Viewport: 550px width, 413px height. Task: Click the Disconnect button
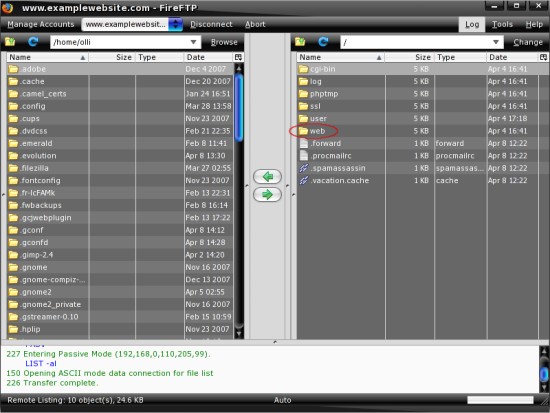coord(211,24)
